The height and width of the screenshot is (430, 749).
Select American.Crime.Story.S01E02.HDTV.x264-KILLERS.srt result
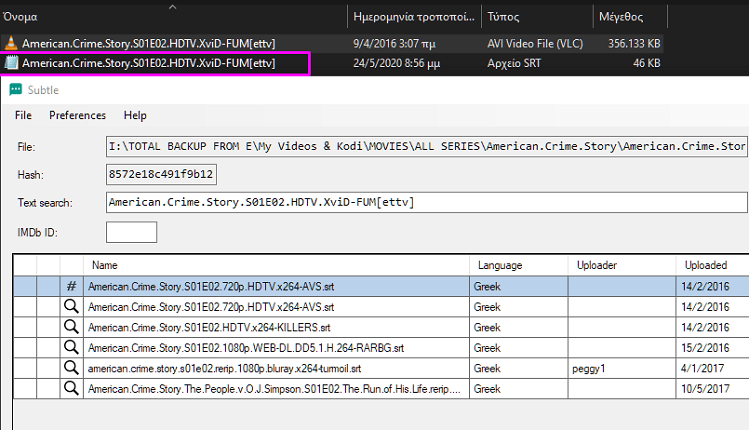pyautogui.click(x=209, y=327)
